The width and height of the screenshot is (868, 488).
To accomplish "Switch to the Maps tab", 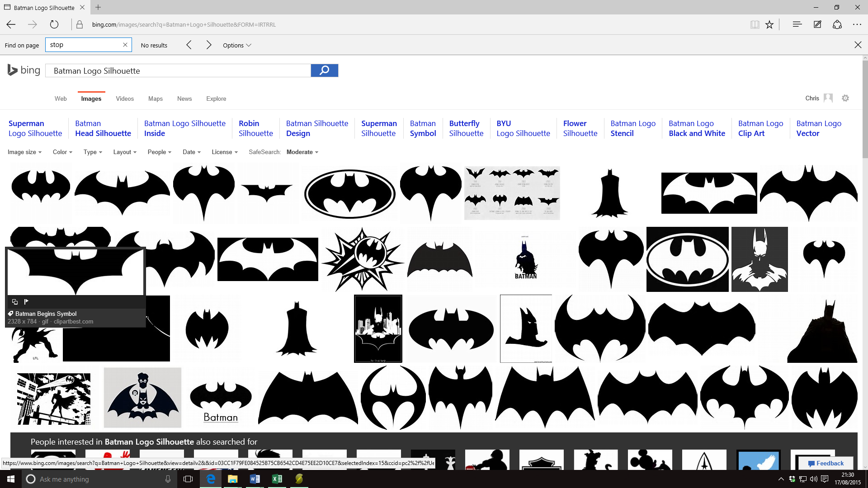I will point(156,99).
